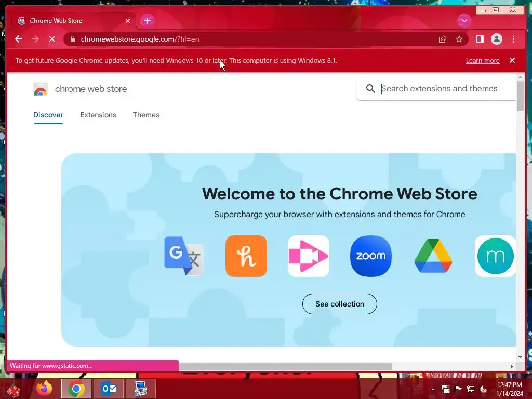
Task: Go back to the previous page
Action: click(19, 39)
